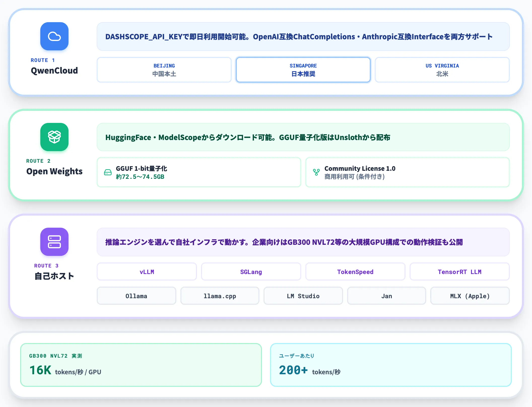
Task: Click the Open Weights heading
Action: tap(54, 171)
